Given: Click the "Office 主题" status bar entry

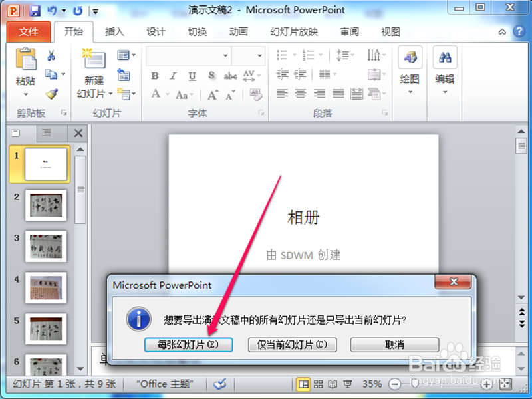Looking at the screenshot, I should coord(165,384).
